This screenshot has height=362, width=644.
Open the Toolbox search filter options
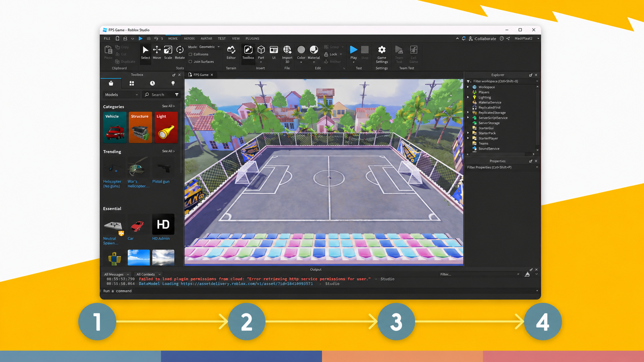click(x=177, y=95)
